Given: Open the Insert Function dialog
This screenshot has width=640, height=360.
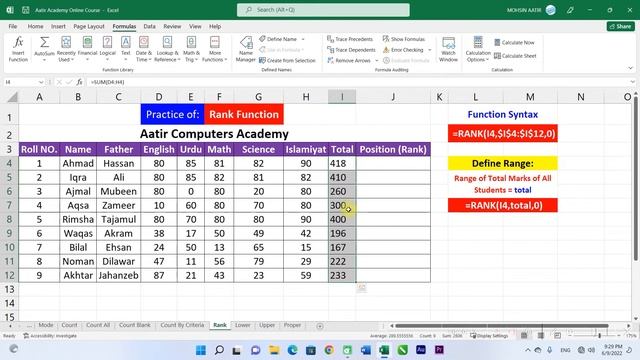Looking at the screenshot, I should (x=18, y=49).
